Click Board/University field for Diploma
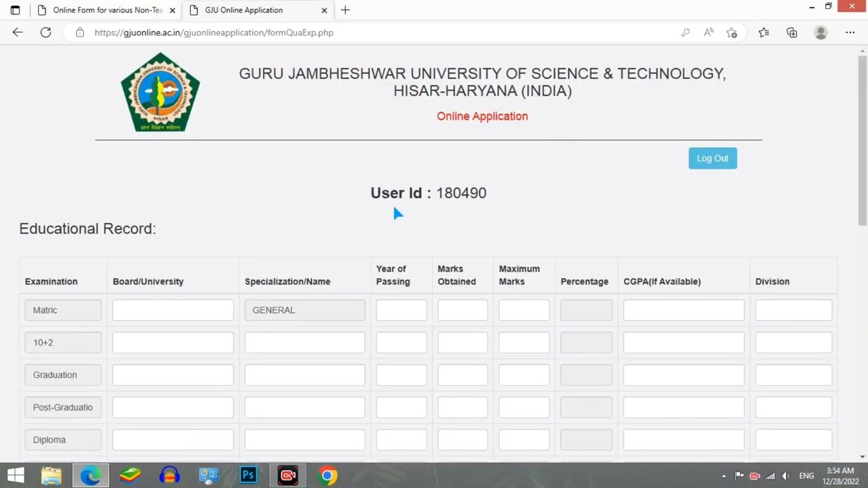Viewport: 868px width, 488px height. (x=173, y=440)
